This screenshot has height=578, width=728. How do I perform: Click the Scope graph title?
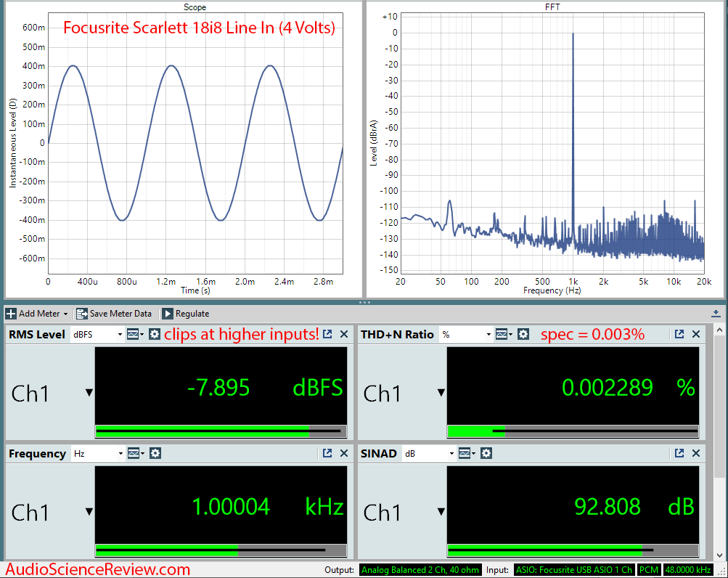[195, 7]
